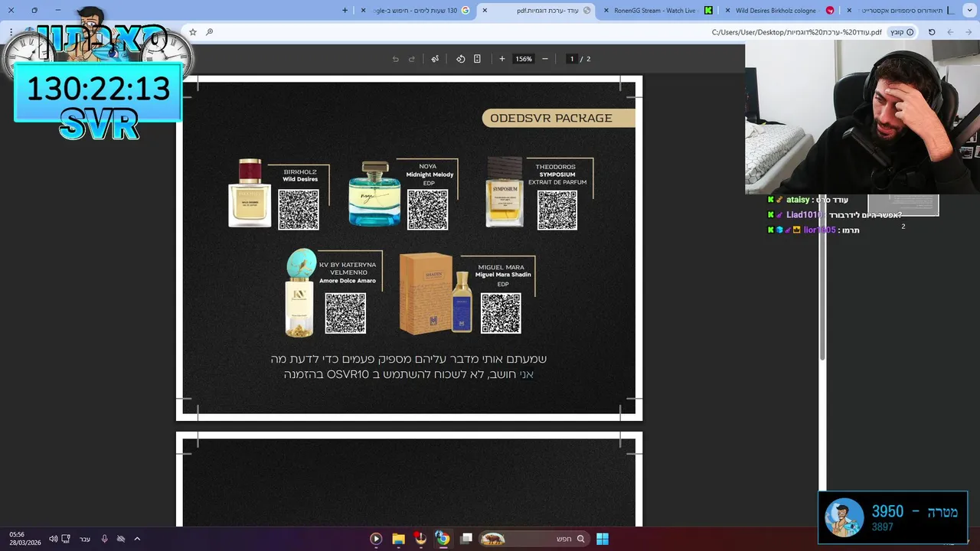Switch the Hebrew input language indicator
Viewport: 980px width, 551px height.
pos(85,539)
